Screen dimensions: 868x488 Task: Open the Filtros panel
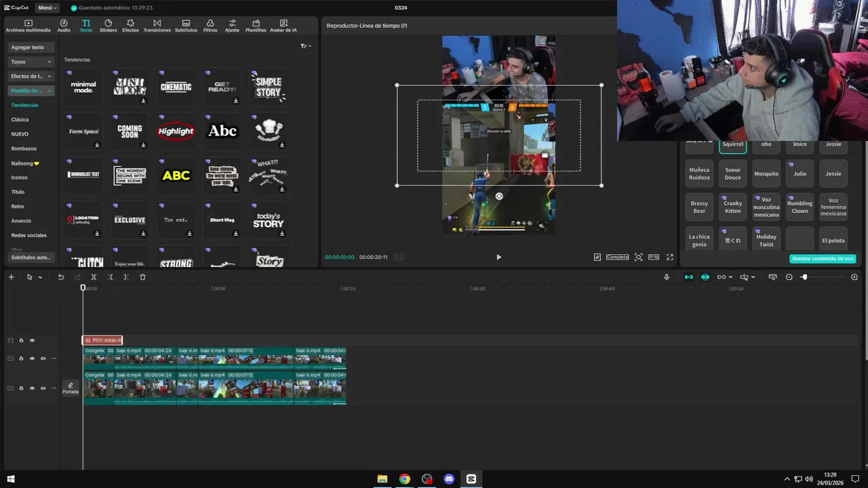[210, 26]
